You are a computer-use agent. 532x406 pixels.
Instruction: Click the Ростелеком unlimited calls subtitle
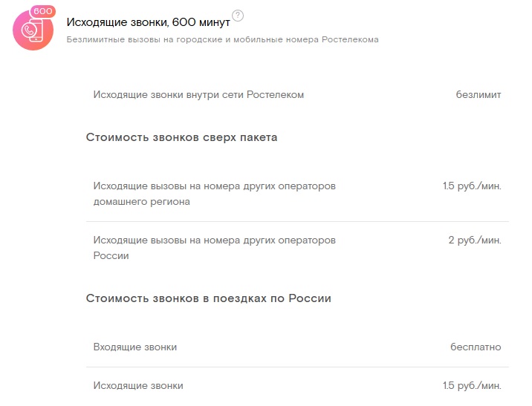pos(222,39)
